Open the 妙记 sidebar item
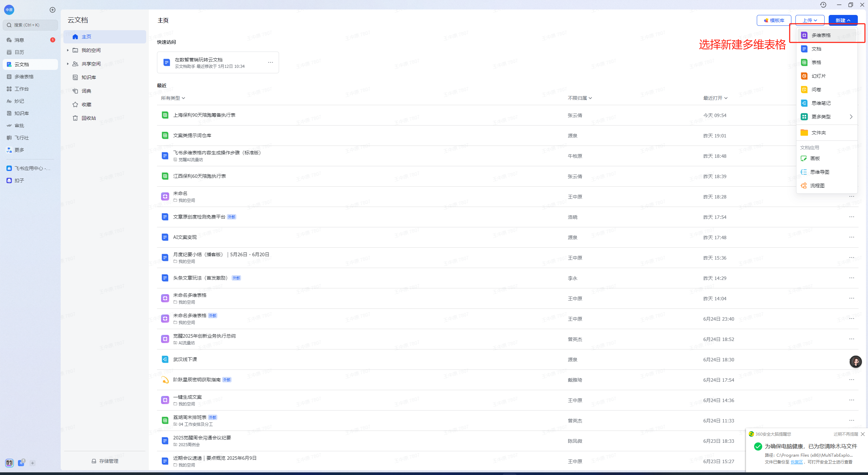The image size is (868, 475). (x=19, y=101)
